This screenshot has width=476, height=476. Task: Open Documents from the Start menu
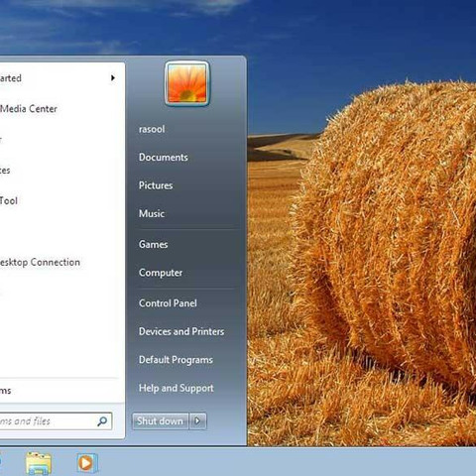[x=164, y=157]
